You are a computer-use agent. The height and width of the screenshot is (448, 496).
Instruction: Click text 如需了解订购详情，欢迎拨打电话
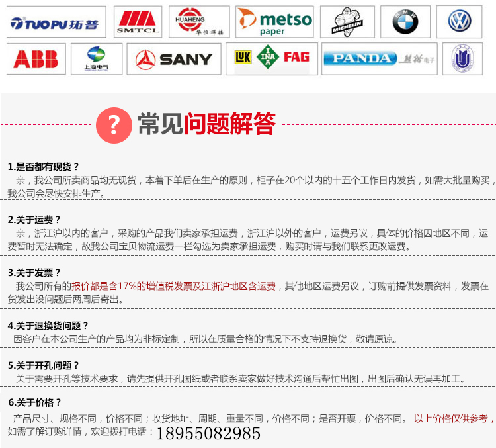77,431
